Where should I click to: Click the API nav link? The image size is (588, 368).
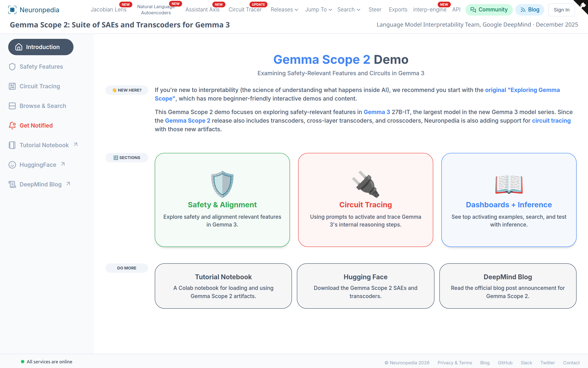click(x=456, y=10)
